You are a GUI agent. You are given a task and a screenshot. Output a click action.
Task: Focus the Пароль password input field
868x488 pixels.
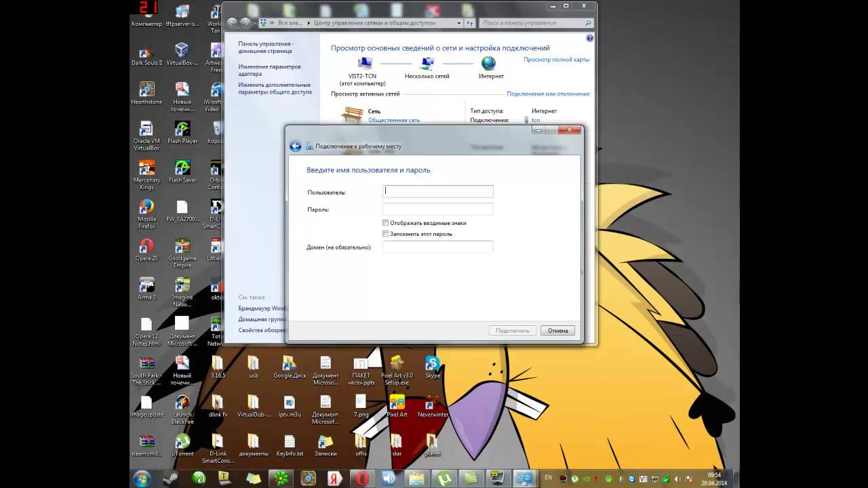tap(438, 209)
